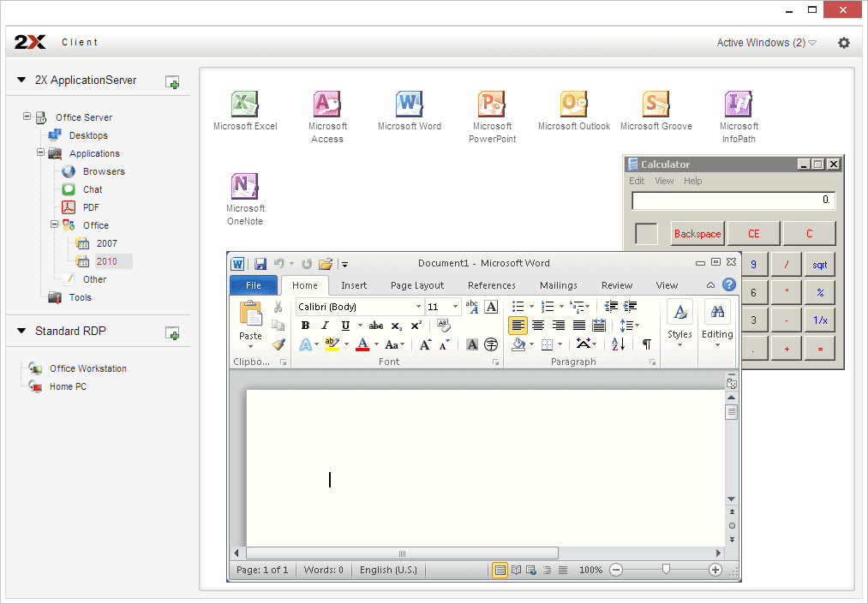Open the Active Windows (2) dropdown

pos(767,43)
